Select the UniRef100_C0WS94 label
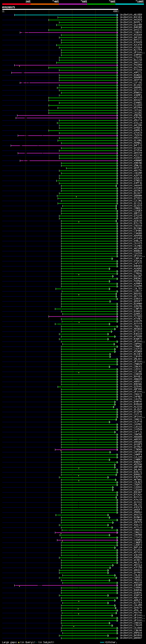 tap(131, 374)
